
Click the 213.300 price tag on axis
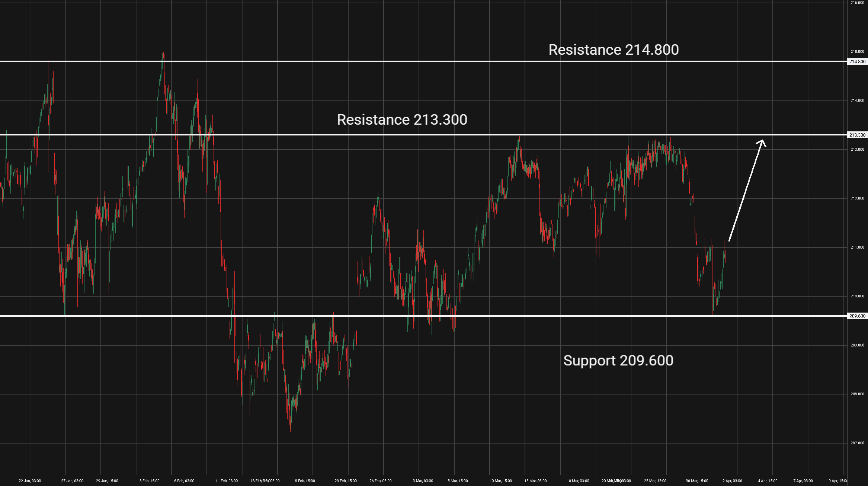coord(857,135)
